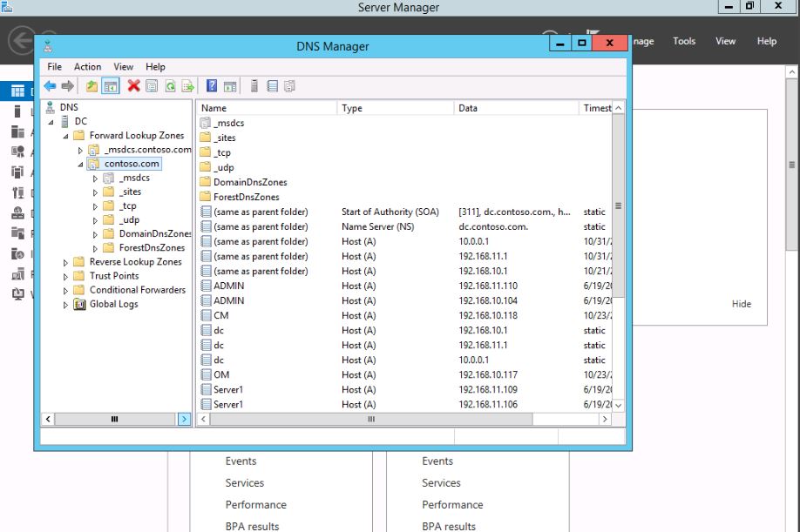Open the View menu in DNS Manager
800x532 pixels.
tap(124, 67)
